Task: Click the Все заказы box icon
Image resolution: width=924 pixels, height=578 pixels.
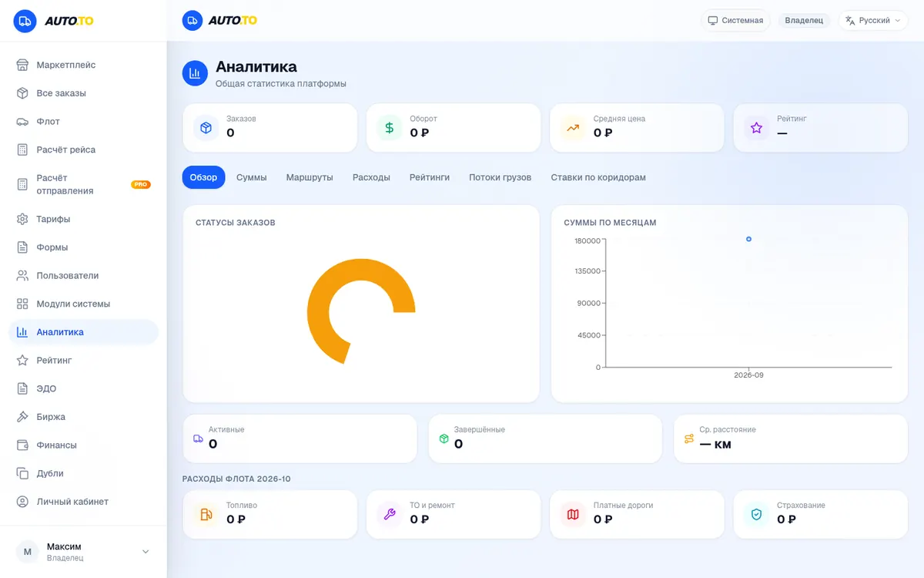Action: [22, 93]
